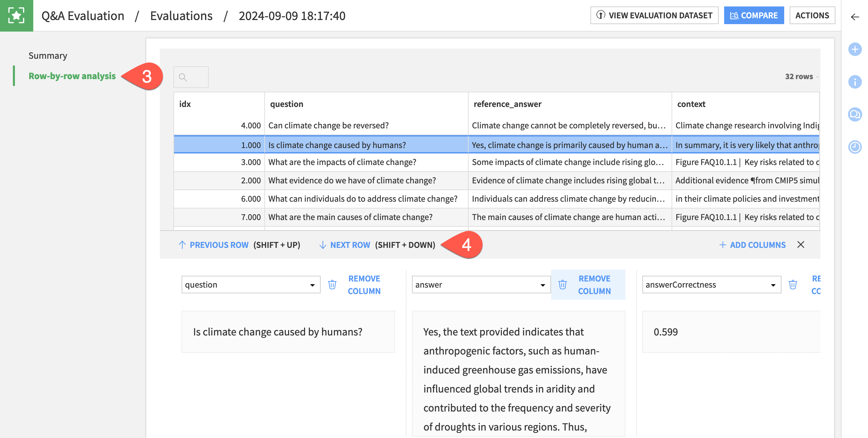Open the discussions chat bubble icon

855,114
